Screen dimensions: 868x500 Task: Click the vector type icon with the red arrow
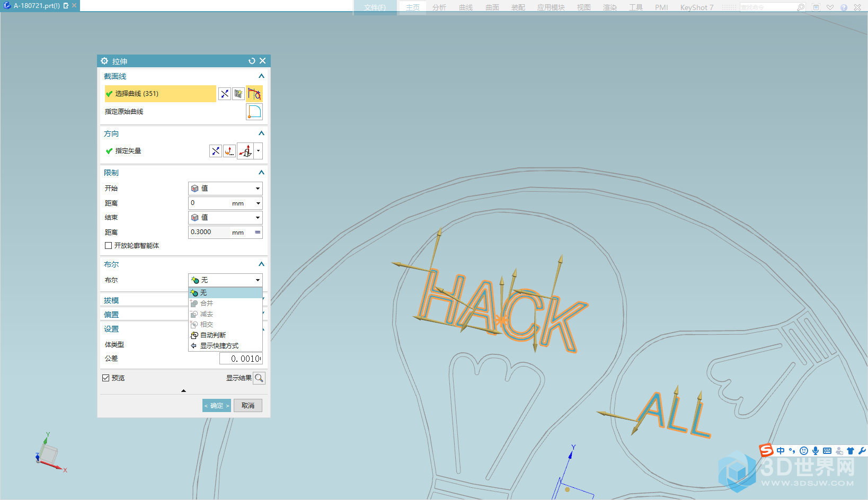tap(245, 151)
